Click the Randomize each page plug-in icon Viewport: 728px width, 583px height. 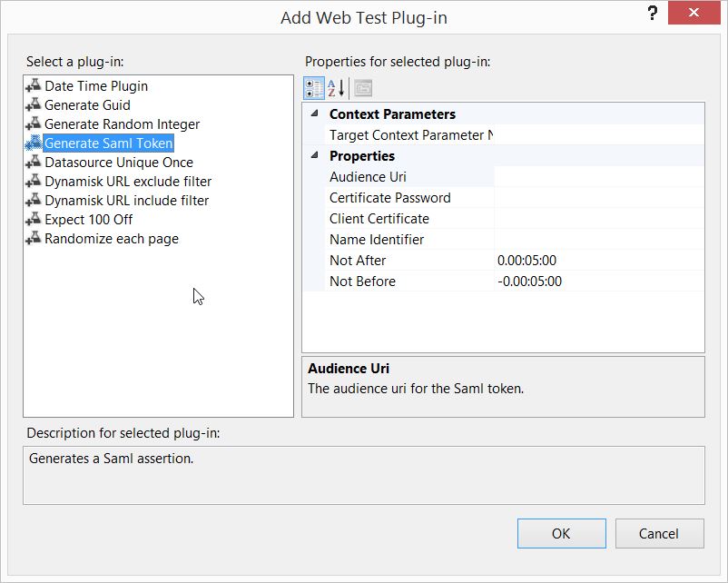[34, 238]
